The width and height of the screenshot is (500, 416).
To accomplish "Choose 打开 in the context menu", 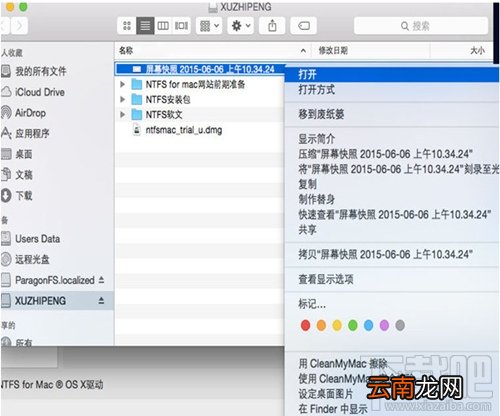I will tap(392, 74).
